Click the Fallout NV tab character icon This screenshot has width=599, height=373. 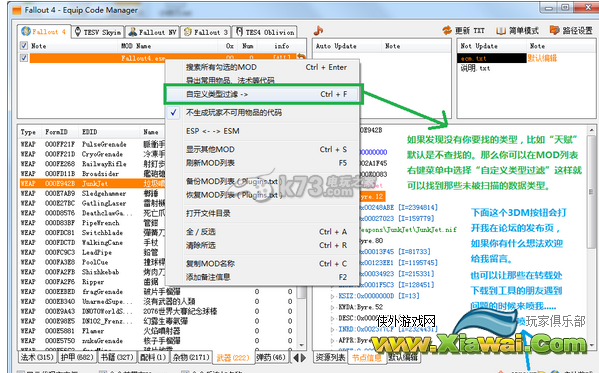pyautogui.click(x=133, y=32)
